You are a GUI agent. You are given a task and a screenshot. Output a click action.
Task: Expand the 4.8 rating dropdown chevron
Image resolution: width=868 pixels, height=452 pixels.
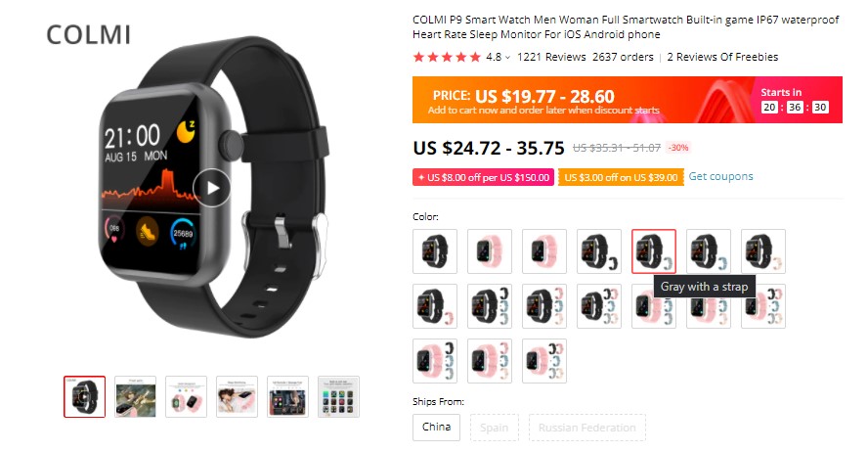coord(507,58)
